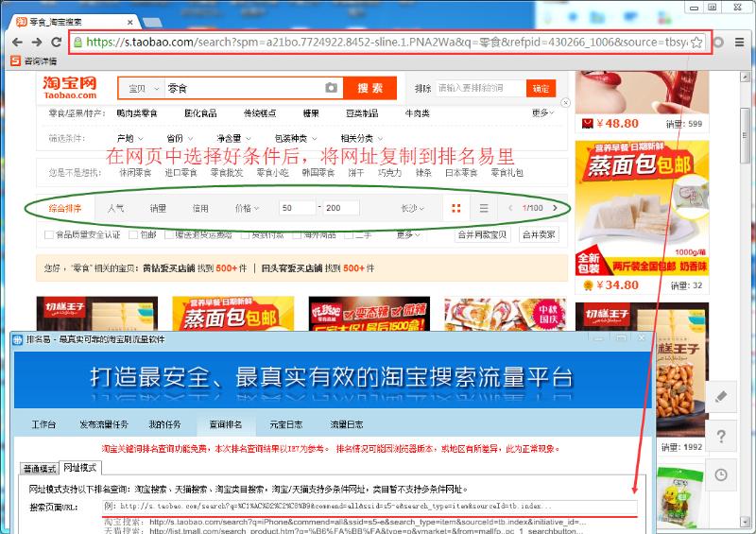Click the 确定 exclude button
The height and width of the screenshot is (534, 756).
[541, 88]
